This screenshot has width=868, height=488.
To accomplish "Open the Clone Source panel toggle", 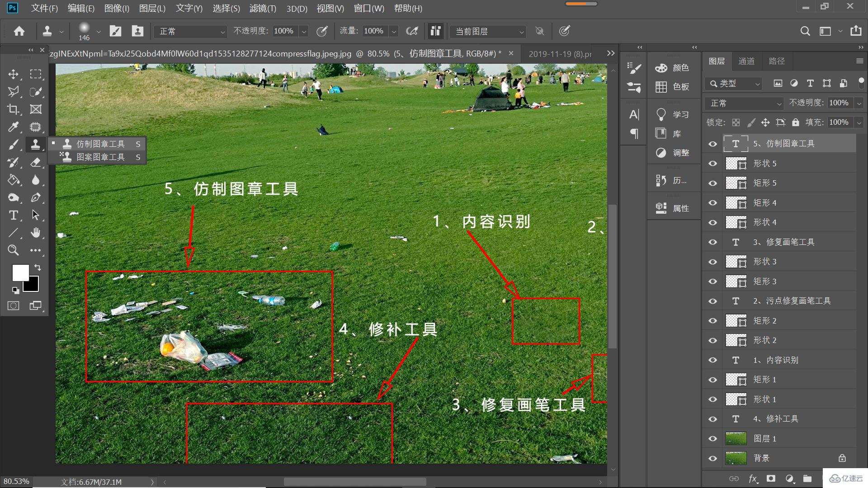I will [x=137, y=31].
